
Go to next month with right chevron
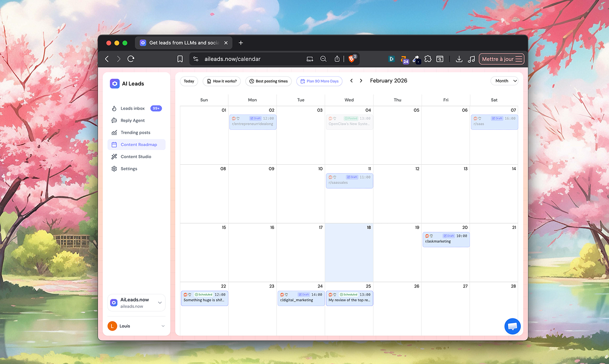pos(361,81)
